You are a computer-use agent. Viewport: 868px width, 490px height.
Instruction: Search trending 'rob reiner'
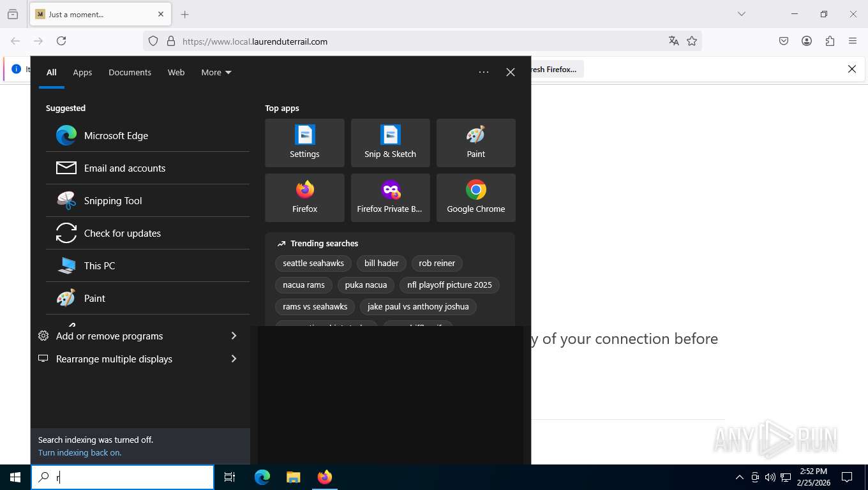tap(437, 263)
